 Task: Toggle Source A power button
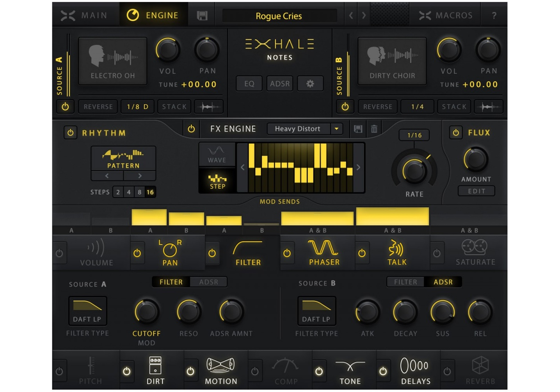coord(65,107)
